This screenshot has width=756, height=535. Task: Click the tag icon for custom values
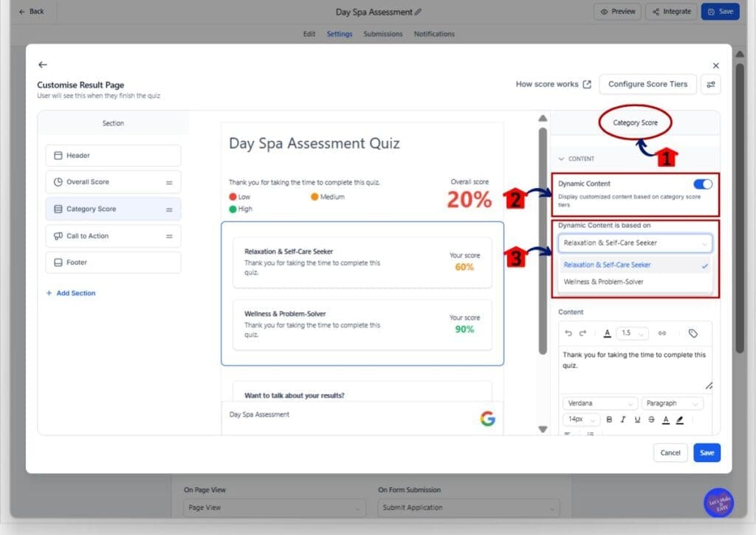pos(693,333)
